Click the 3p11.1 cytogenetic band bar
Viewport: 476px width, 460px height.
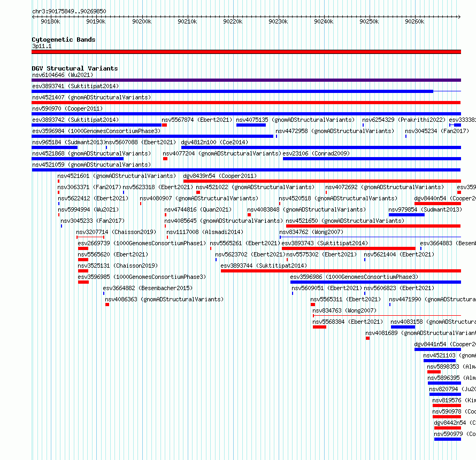pos(246,52)
